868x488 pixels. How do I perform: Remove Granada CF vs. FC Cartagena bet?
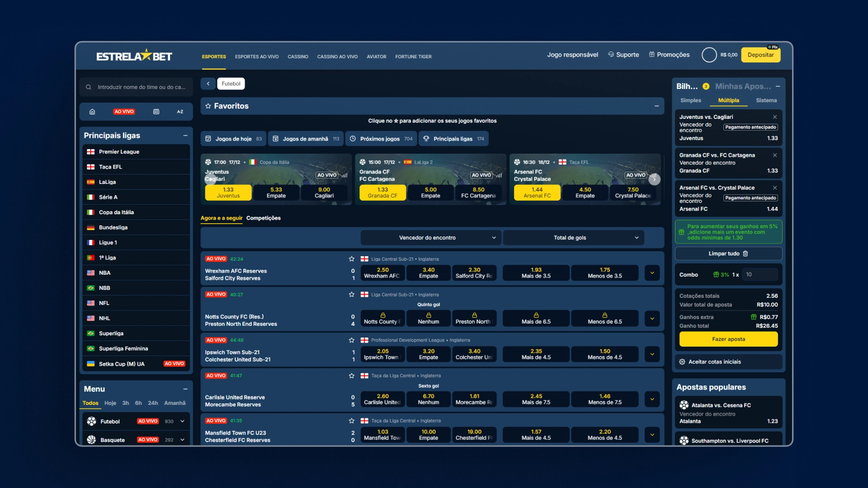coord(775,155)
